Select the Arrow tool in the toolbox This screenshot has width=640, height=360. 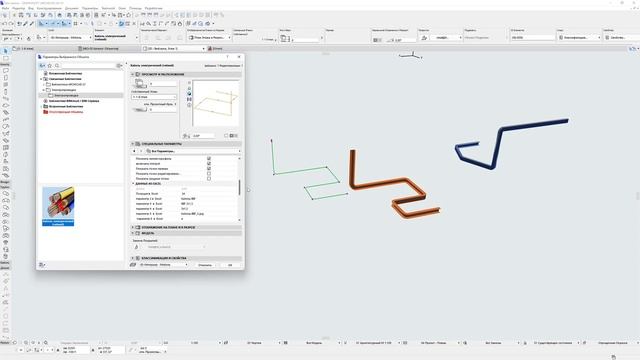(x=5, y=51)
